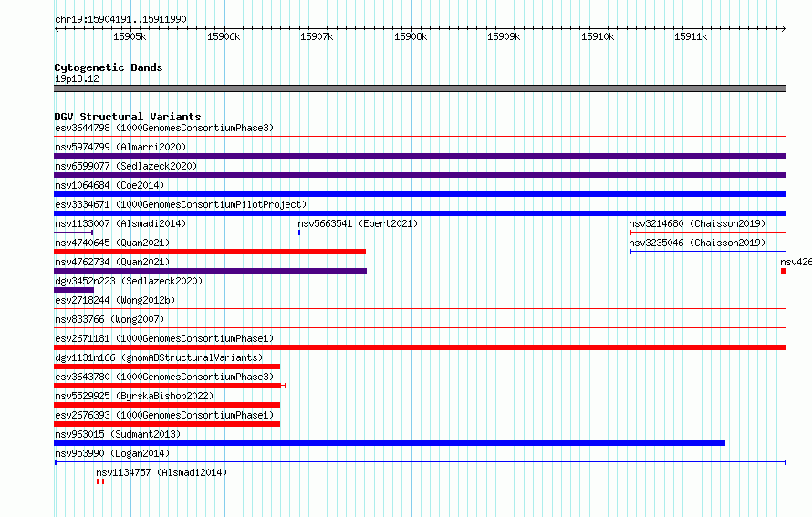This screenshot has width=812, height=517.
Task: Select the nsv5974799 (Almarri2020) purple bar
Action: [420, 156]
